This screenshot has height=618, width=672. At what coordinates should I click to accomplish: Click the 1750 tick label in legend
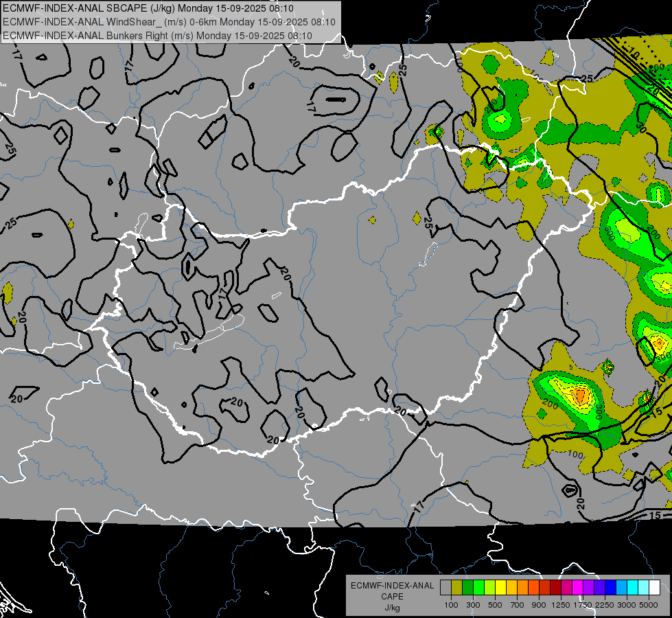tap(583, 605)
